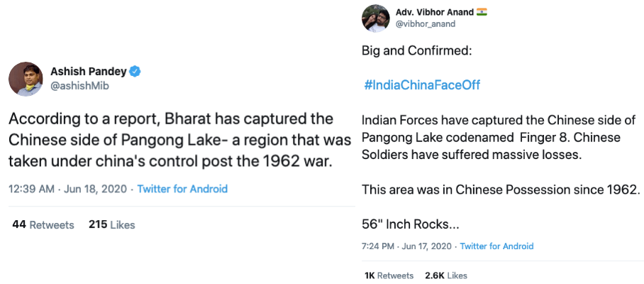
Task: Open the #IndiaChinaFaceOff hashtag
Action: [x=422, y=85]
